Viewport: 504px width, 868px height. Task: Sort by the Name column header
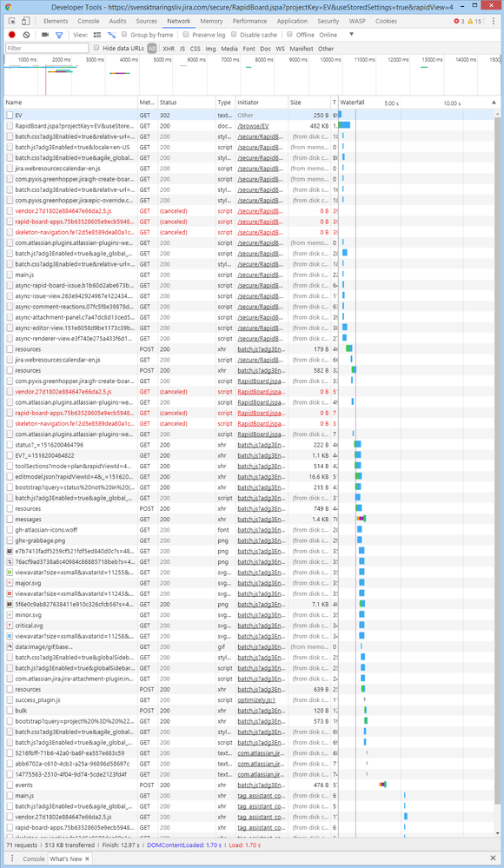71,103
